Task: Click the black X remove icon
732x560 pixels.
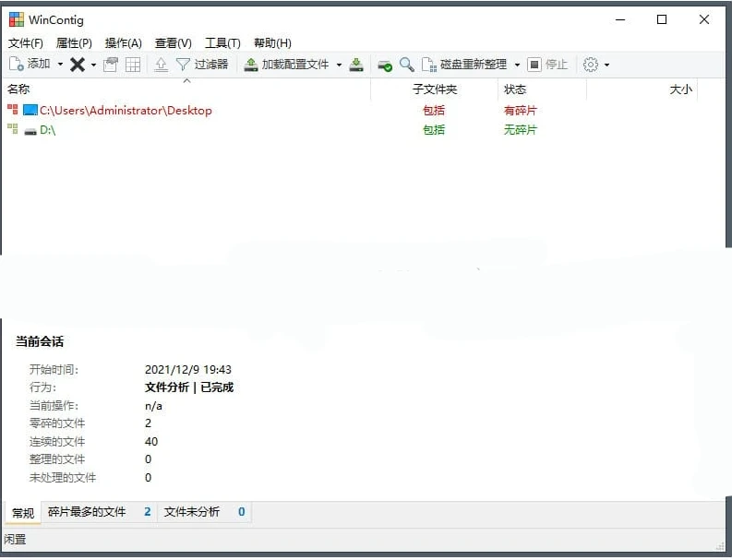Action: (78, 65)
